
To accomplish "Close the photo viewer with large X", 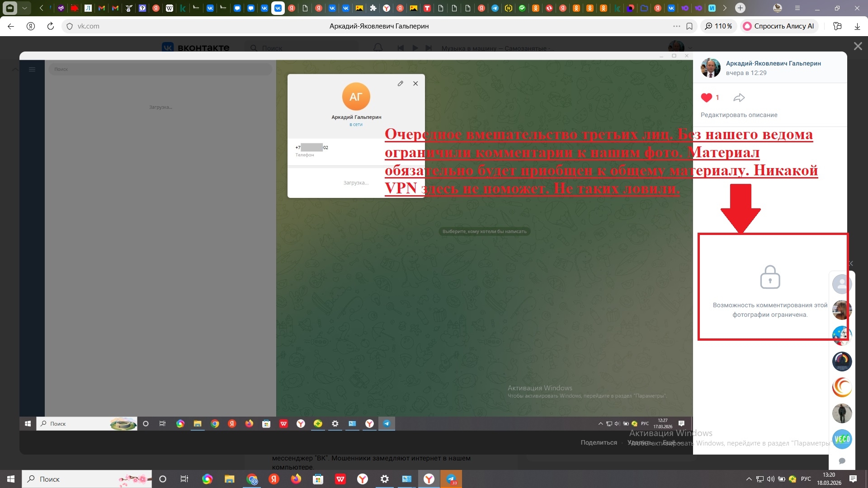I will 858,46.
